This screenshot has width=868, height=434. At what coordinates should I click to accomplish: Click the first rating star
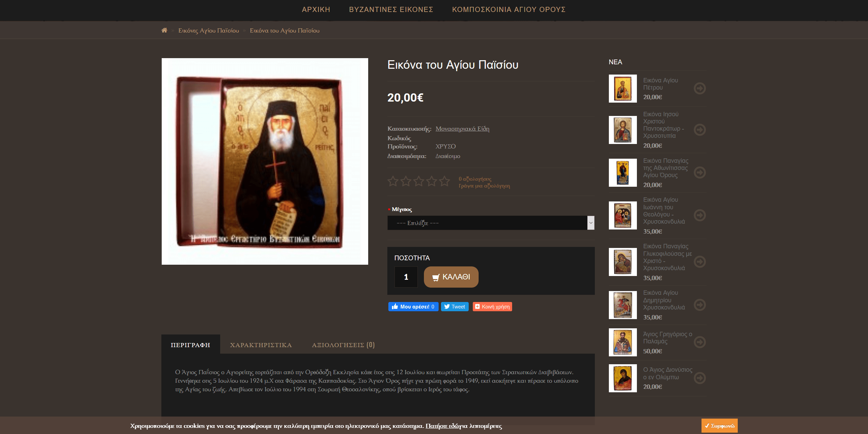pos(393,181)
